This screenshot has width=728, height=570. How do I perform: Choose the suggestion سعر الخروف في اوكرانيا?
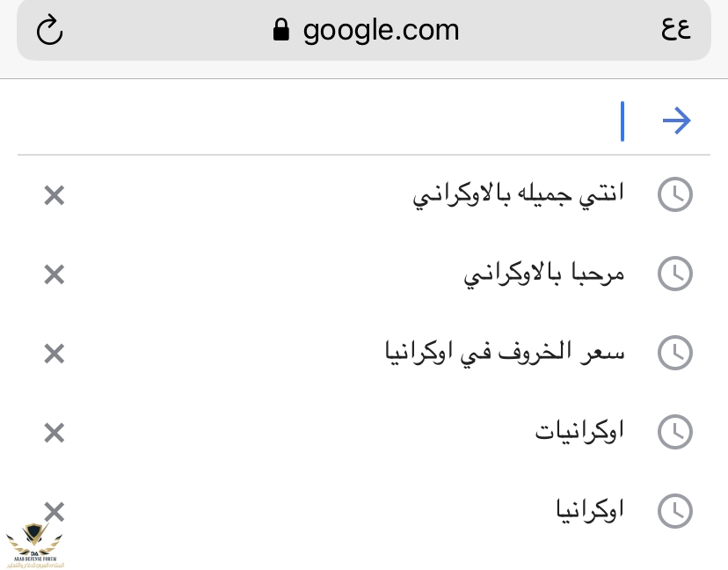tap(505, 354)
